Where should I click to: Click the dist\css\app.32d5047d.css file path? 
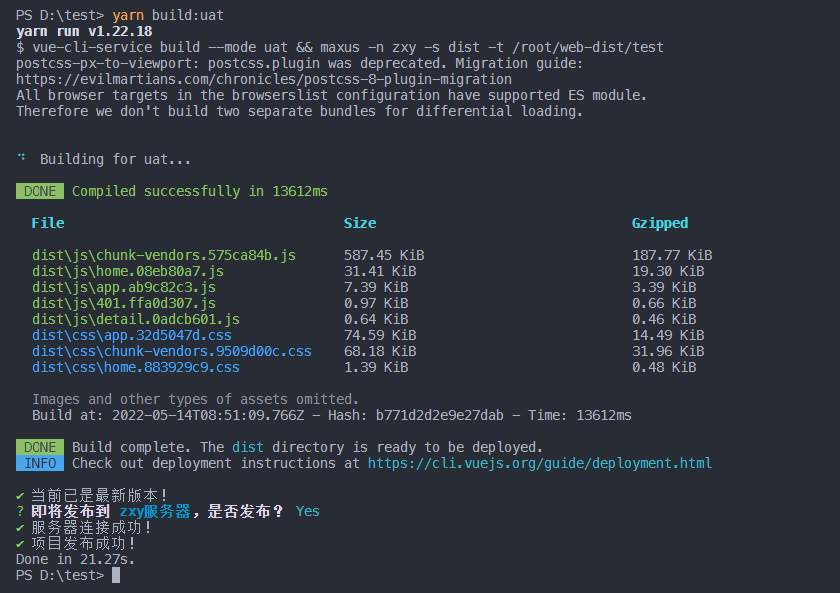[132, 335]
